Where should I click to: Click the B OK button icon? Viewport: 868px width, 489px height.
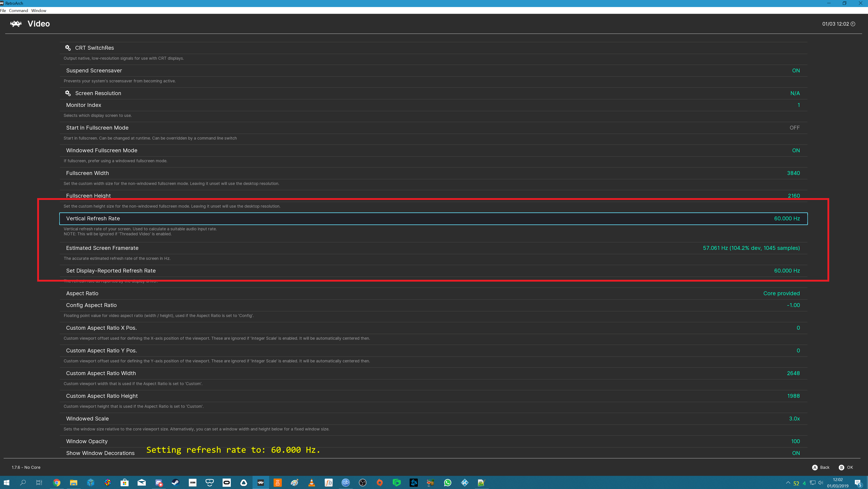[841, 467]
